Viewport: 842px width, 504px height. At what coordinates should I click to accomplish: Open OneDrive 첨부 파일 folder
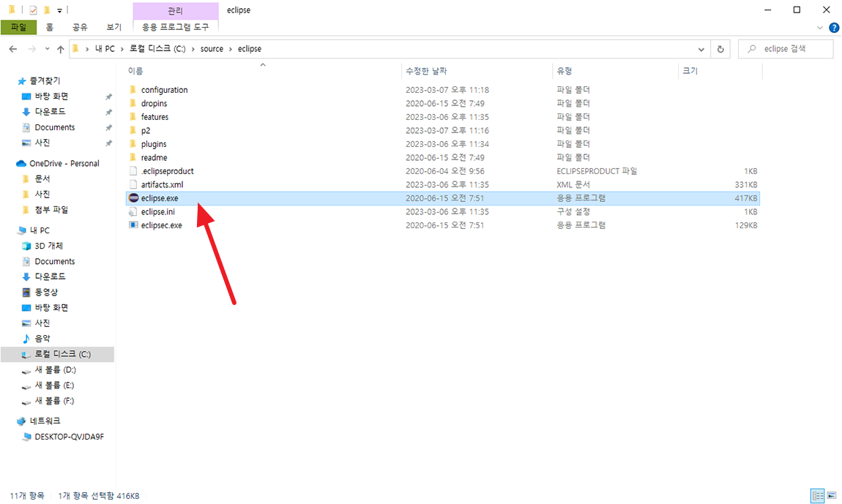51,209
